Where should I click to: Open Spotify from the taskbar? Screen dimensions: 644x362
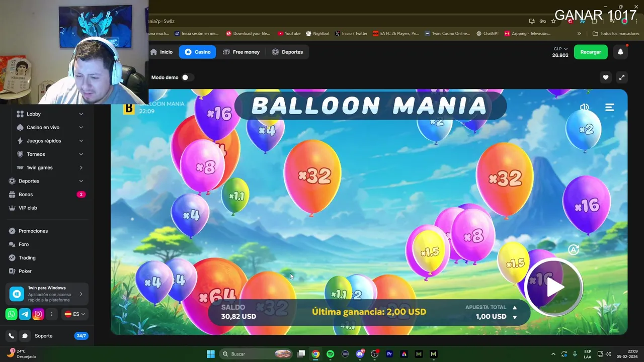click(x=330, y=354)
